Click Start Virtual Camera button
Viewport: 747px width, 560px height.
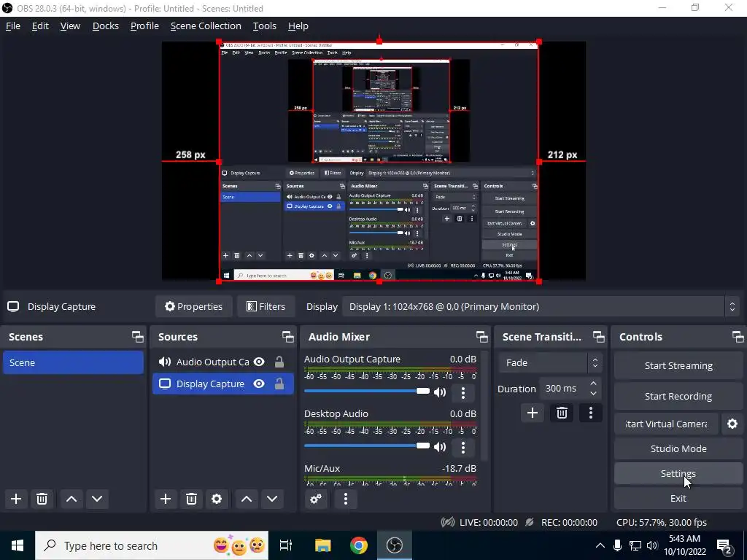(666, 424)
